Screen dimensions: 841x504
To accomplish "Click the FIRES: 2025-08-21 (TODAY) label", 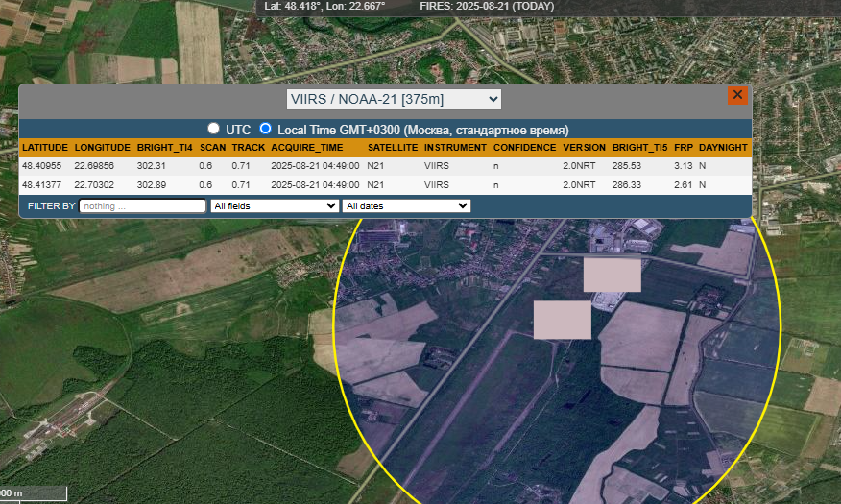I will (x=487, y=7).
